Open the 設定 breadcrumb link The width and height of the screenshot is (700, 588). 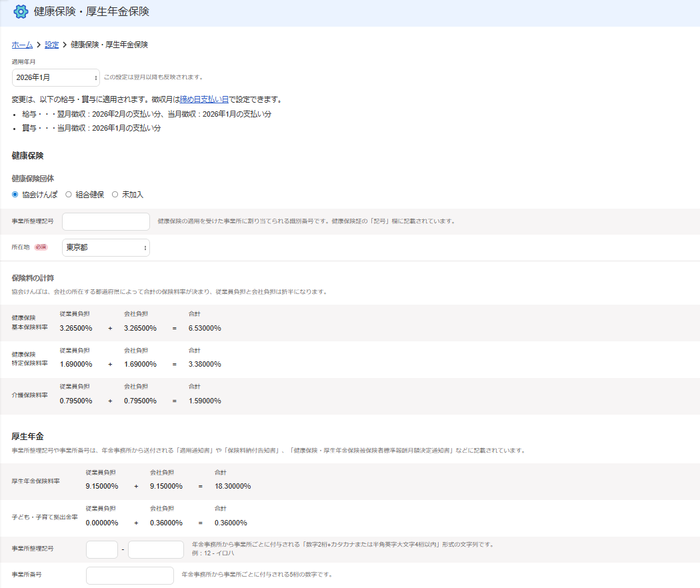[52, 45]
